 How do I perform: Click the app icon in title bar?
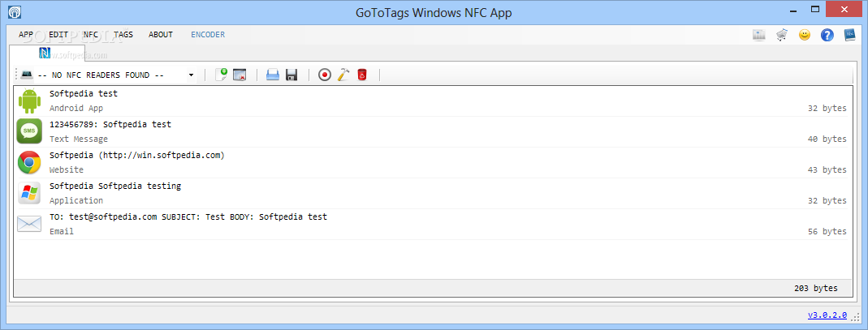tap(15, 11)
